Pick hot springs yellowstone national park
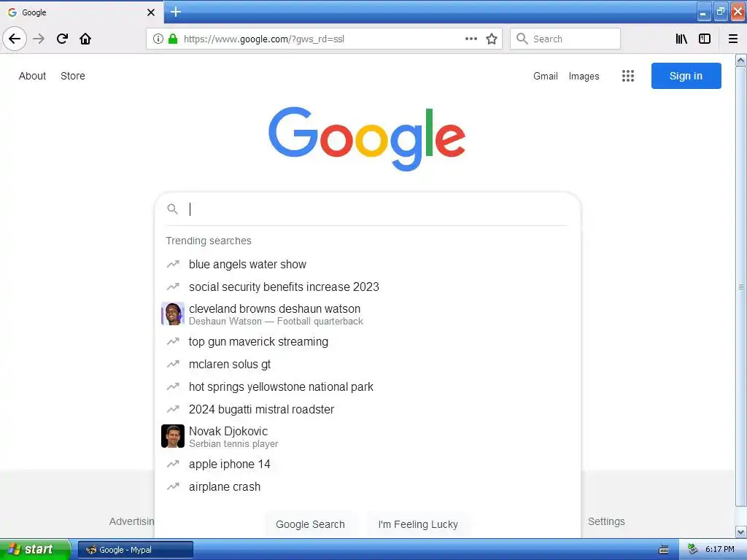 click(x=368, y=386)
